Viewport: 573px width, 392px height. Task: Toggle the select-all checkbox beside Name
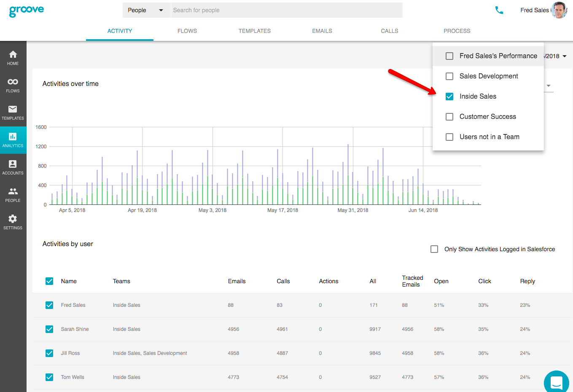pyautogui.click(x=49, y=281)
